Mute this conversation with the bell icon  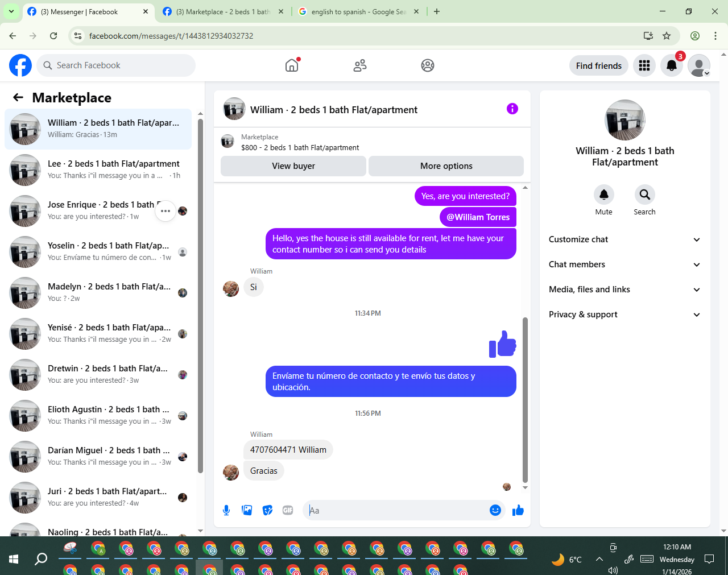click(604, 195)
